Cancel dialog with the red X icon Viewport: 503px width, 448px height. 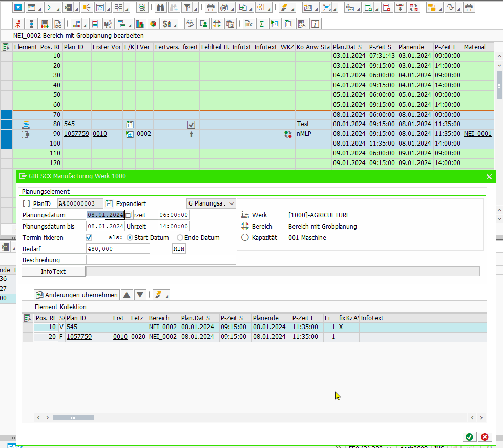coord(484,437)
